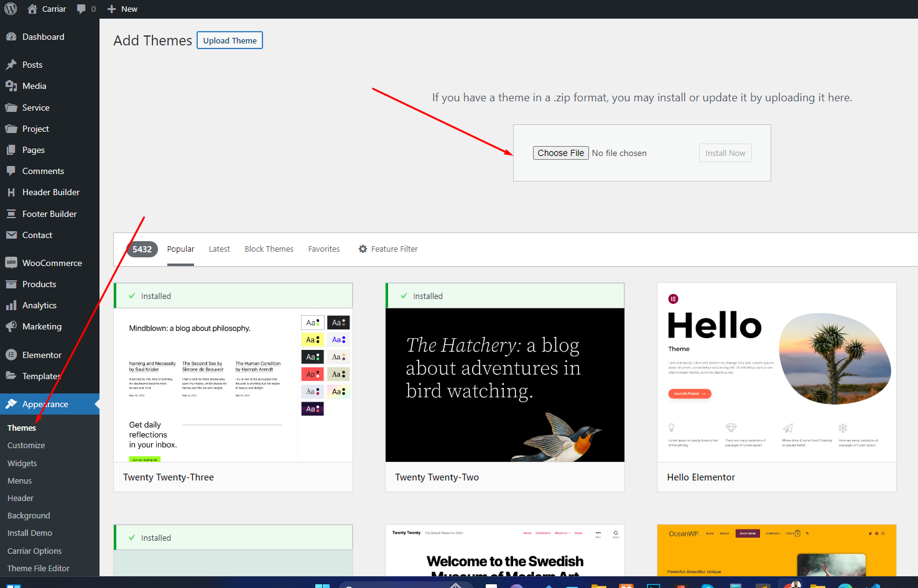The width and height of the screenshot is (918, 588).
Task: Open the Elementor icon in sidebar
Action: tap(11, 355)
